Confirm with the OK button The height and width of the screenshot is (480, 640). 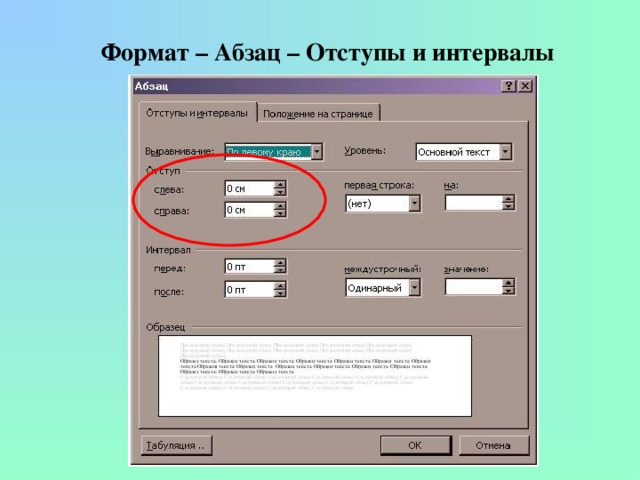[x=416, y=445]
